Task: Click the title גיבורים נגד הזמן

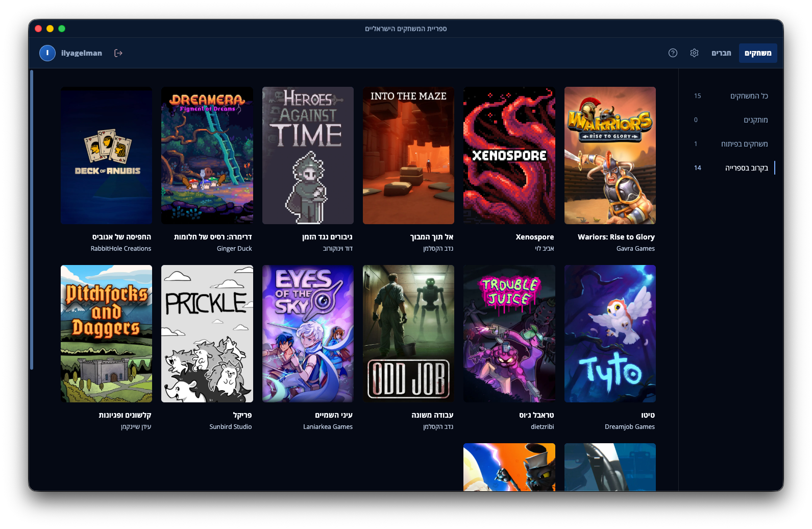Action: pyautogui.click(x=327, y=237)
